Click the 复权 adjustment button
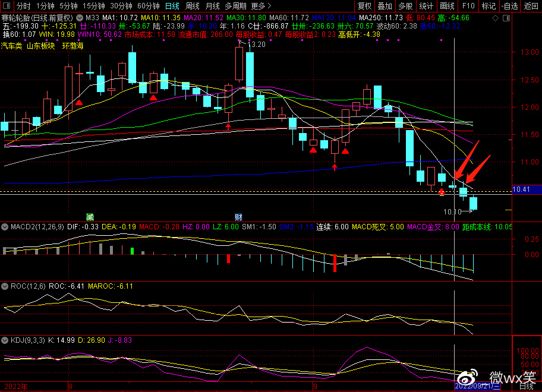Image resolution: width=542 pixels, height=392 pixels. pyautogui.click(x=364, y=6)
